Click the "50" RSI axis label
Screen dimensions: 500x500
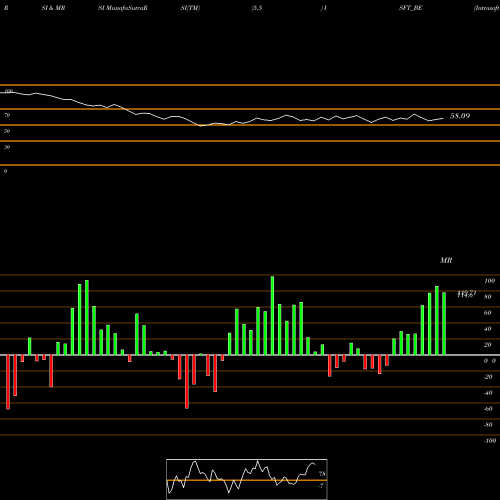(x=7, y=131)
